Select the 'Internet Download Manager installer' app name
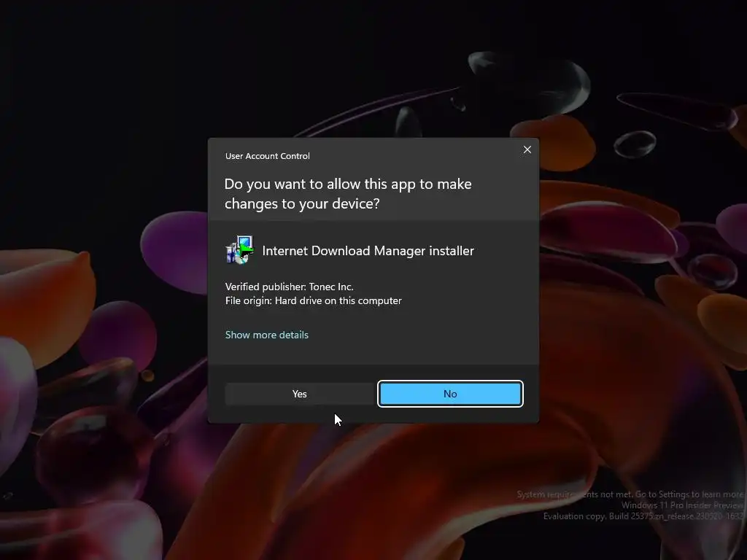 [x=368, y=251]
